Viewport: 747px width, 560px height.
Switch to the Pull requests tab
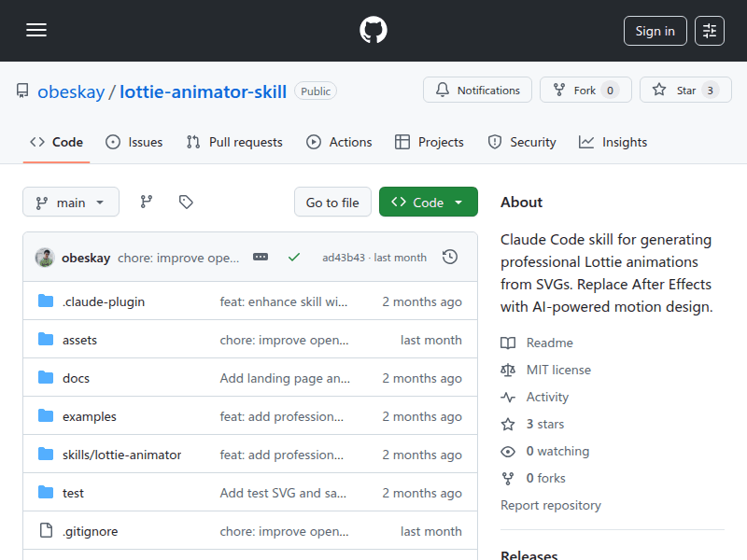pyautogui.click(x=234, y=142)
